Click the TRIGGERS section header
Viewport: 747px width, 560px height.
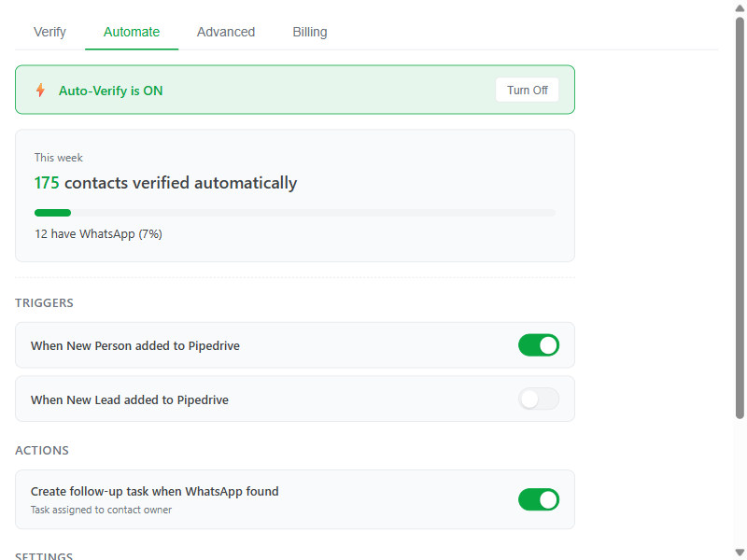click(44, 302)
